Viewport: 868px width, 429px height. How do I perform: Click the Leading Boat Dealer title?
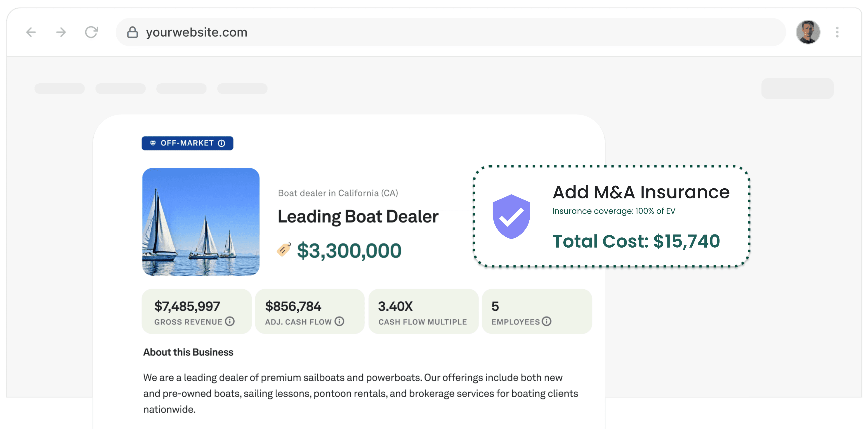pos(358,216)
